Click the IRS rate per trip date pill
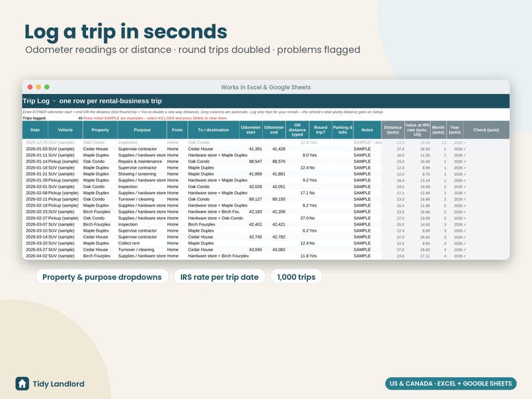This screenshot has width=532, height=399. click(x=219, y=277)
